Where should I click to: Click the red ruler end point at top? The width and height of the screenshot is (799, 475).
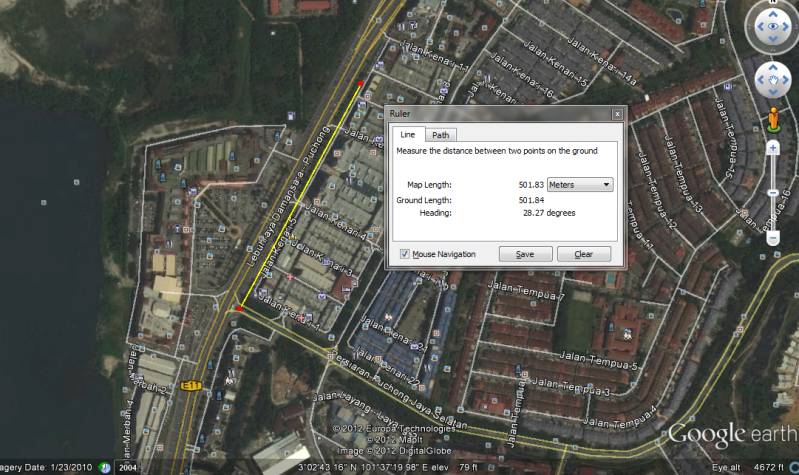[x=361, y=84]
